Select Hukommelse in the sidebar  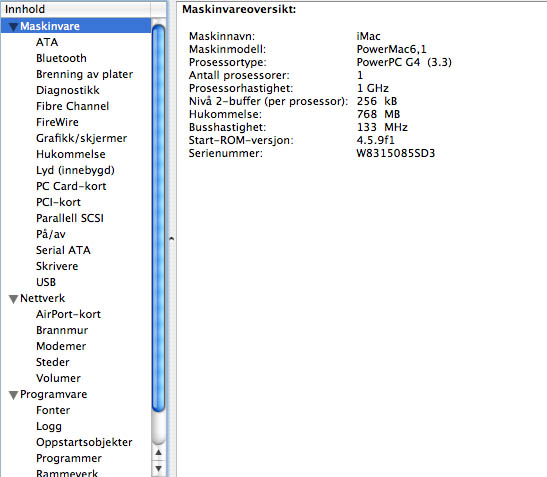tap(70, 154)
